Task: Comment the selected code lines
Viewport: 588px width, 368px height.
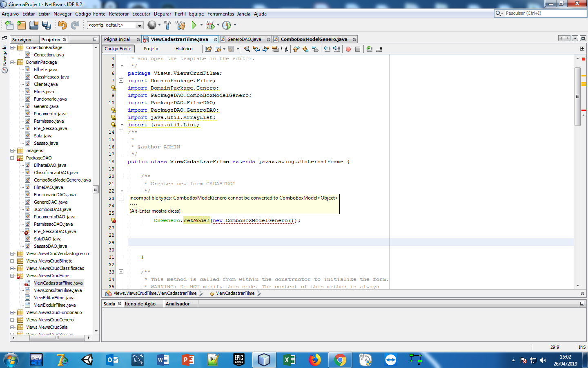Action: click(370, 49)
